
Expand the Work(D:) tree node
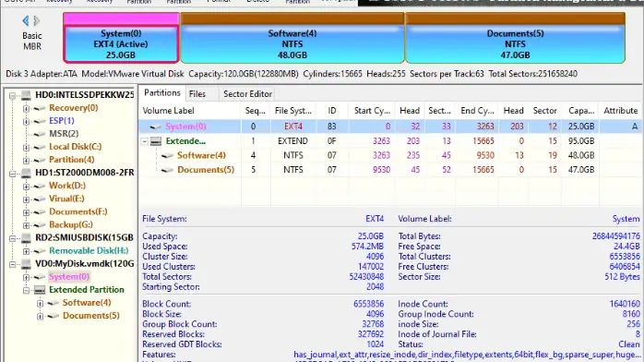[26, 187]
